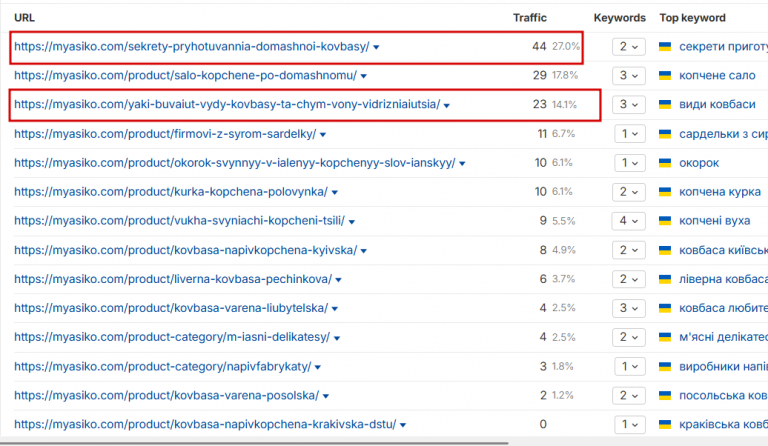Click Ukraine flag icon beside 'копчені вуха'

click(x=665, y=221)
